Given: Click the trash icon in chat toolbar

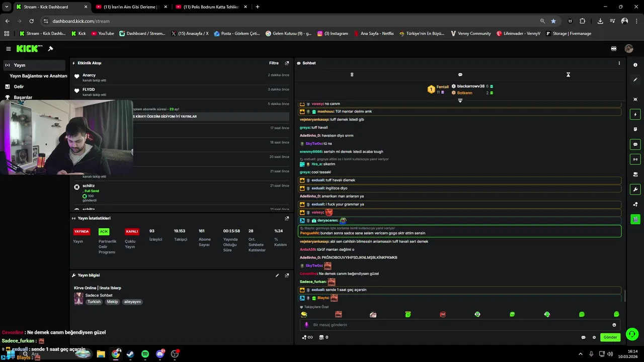Looking at the screenshot, I should (x=352, y=75).
